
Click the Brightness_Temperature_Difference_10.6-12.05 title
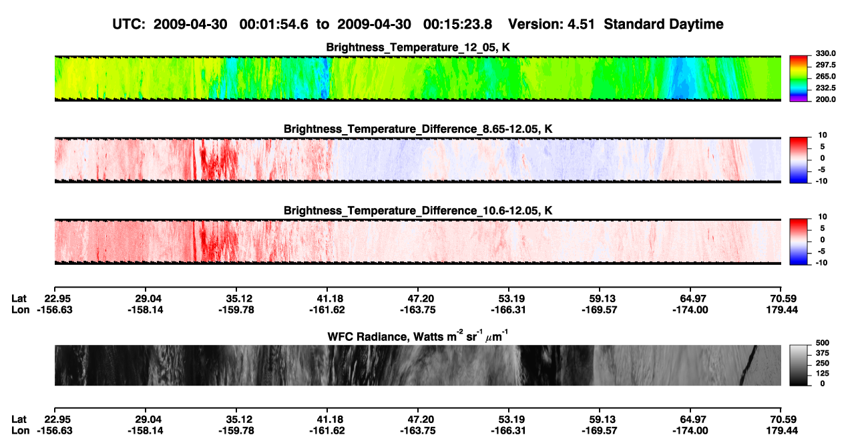418,210
